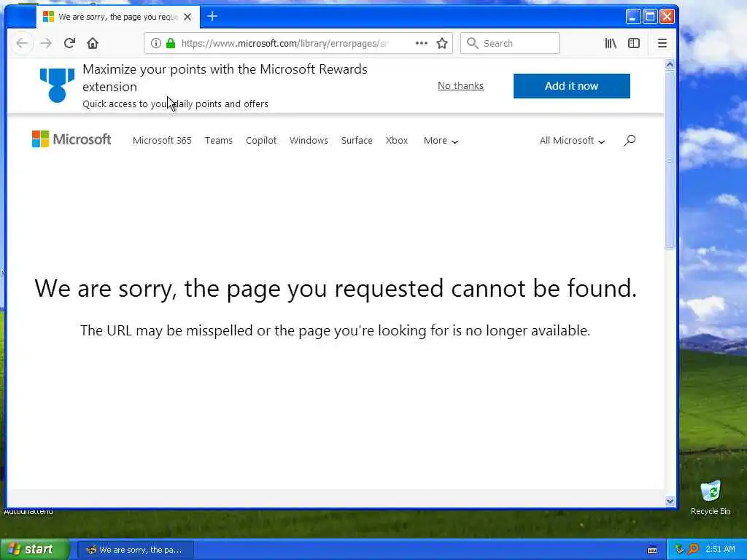This screenshot has width=747, height=560.
Task: Open the Windows navigation link
Action: point(309,141)
